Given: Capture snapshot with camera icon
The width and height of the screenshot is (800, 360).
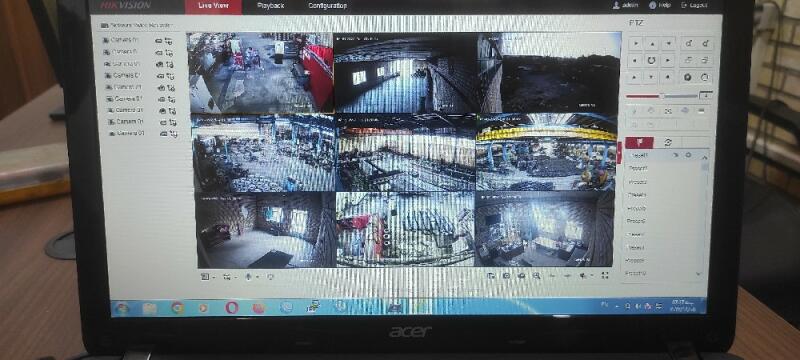Looking at the screenshot, I should pyautogui.click(x=507, y=275).
